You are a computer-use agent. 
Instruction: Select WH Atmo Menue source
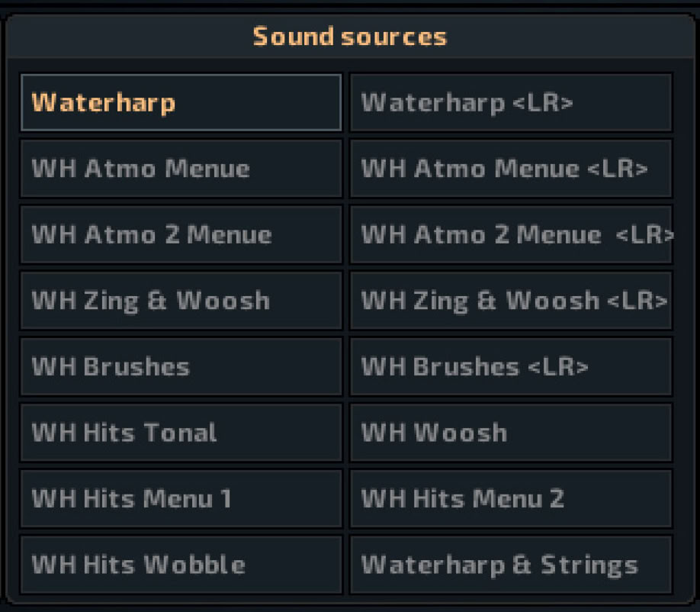tap(181, 169)
